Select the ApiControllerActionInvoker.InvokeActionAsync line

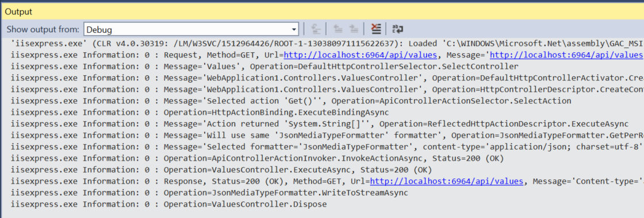point(256,158)
